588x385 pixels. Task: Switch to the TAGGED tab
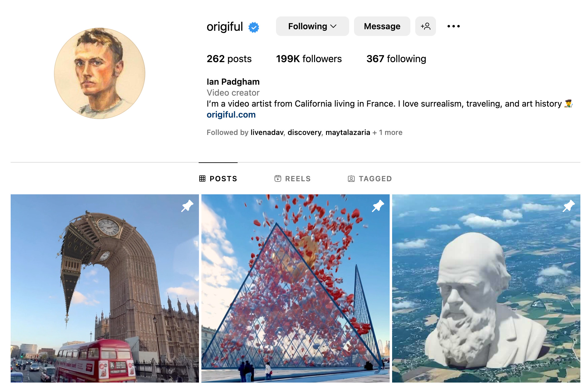[370, 178]
